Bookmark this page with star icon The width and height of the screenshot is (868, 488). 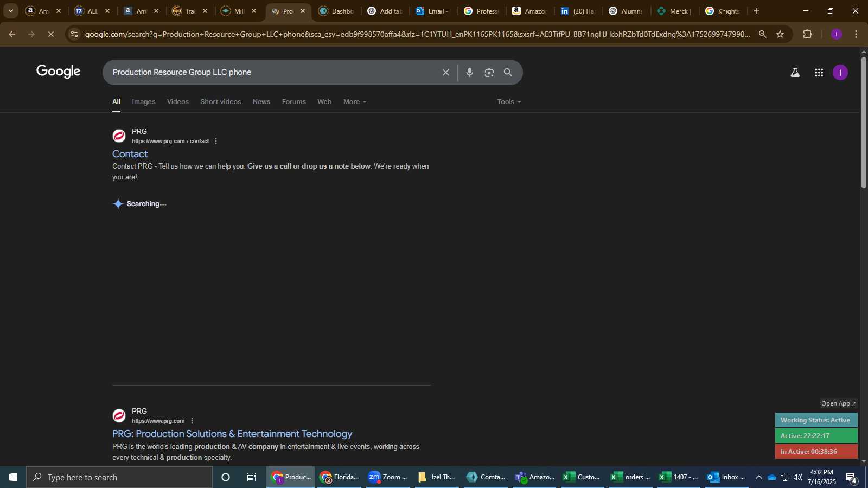coord(780,34)
